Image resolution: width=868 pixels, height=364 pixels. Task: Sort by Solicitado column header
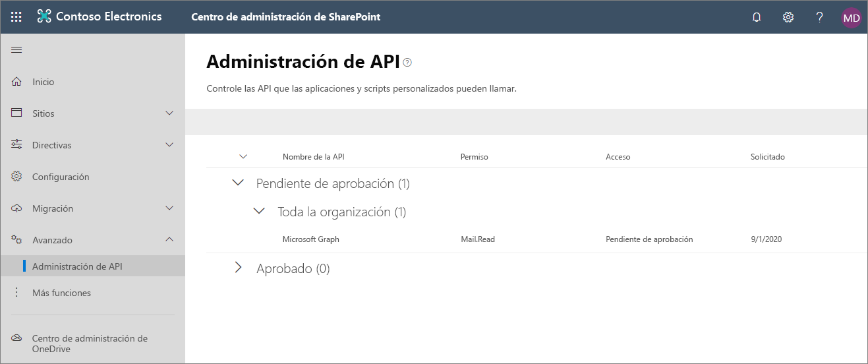coord(768,157)
